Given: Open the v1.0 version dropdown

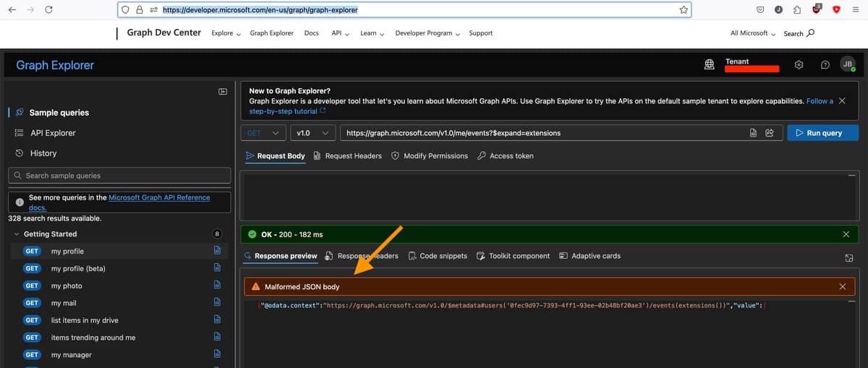Looking at the screenshot, I should (312, 133).
